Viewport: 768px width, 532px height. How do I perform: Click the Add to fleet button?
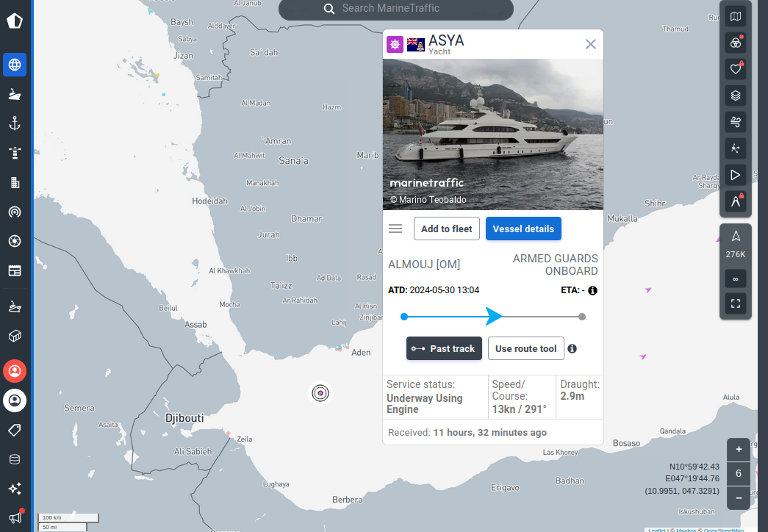point(447,229)
